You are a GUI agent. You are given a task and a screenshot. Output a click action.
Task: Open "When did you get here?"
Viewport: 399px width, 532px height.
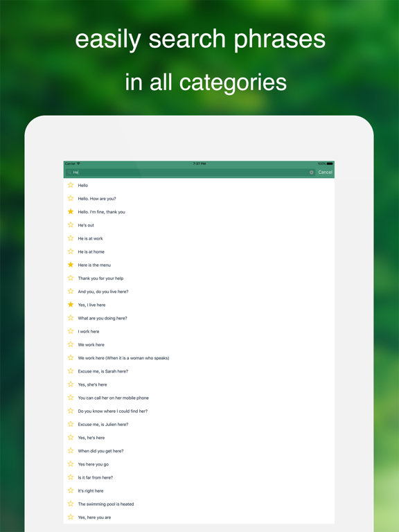point(199,450)
